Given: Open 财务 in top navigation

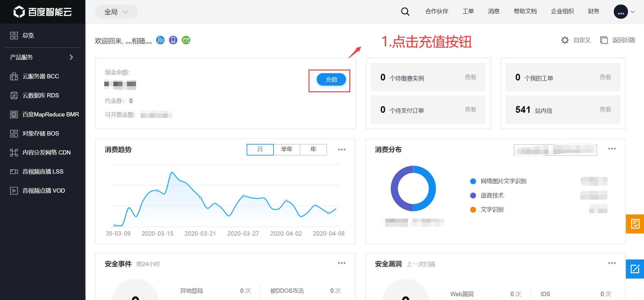Looking at the screenshot, I should (594, 11).
